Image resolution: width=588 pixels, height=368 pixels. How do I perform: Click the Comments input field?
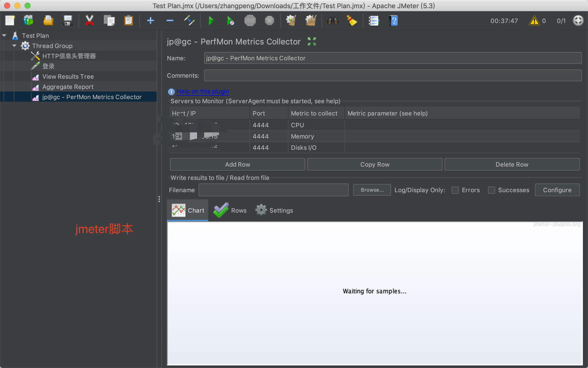(x=393, y=75)
